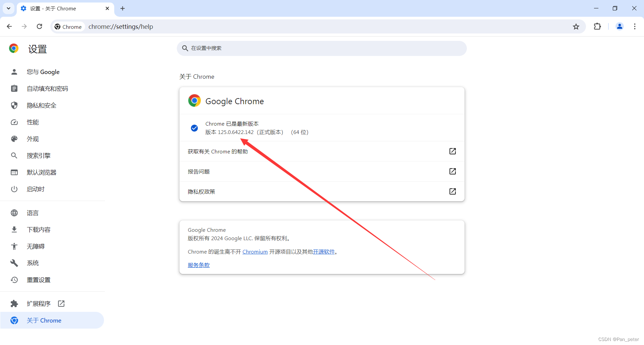Click external icon for Chrome help row
This screenshot has width=644, height=345.
pos(452,151)
